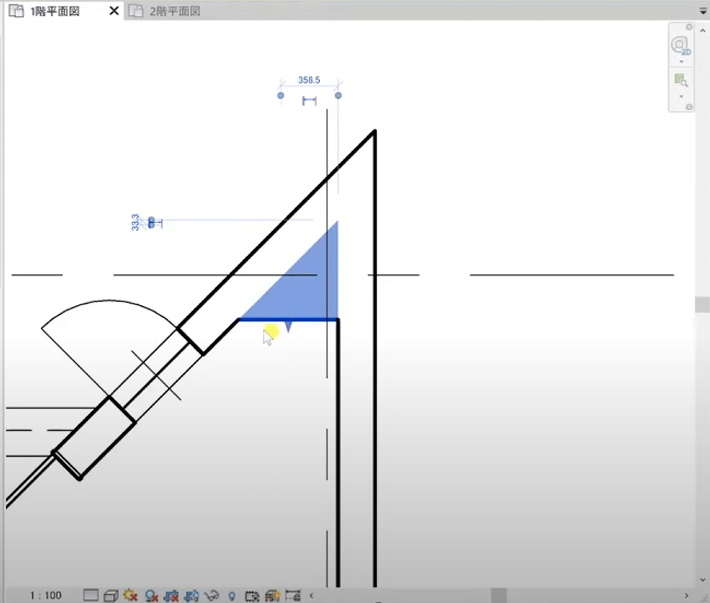Viewport: 710px width, 603px height.
Task: Click the Temporary Hide/Isolate glasses icon
Action: pos(211,595)
